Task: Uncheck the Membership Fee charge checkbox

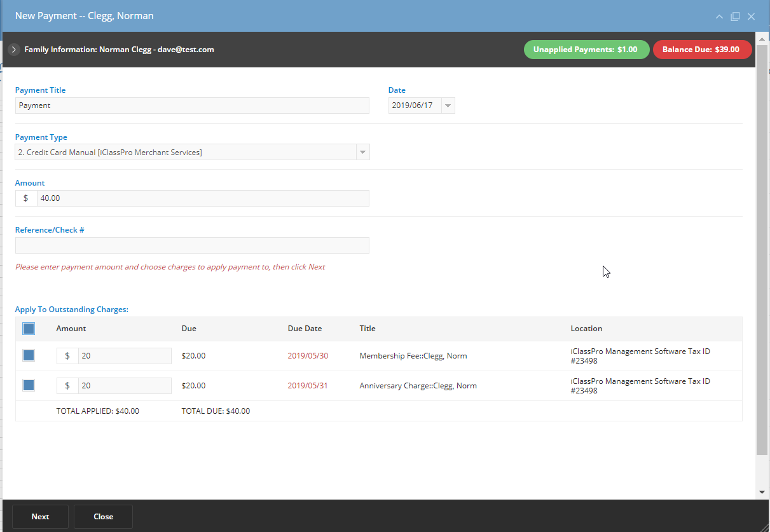Action: pos(29,356)
